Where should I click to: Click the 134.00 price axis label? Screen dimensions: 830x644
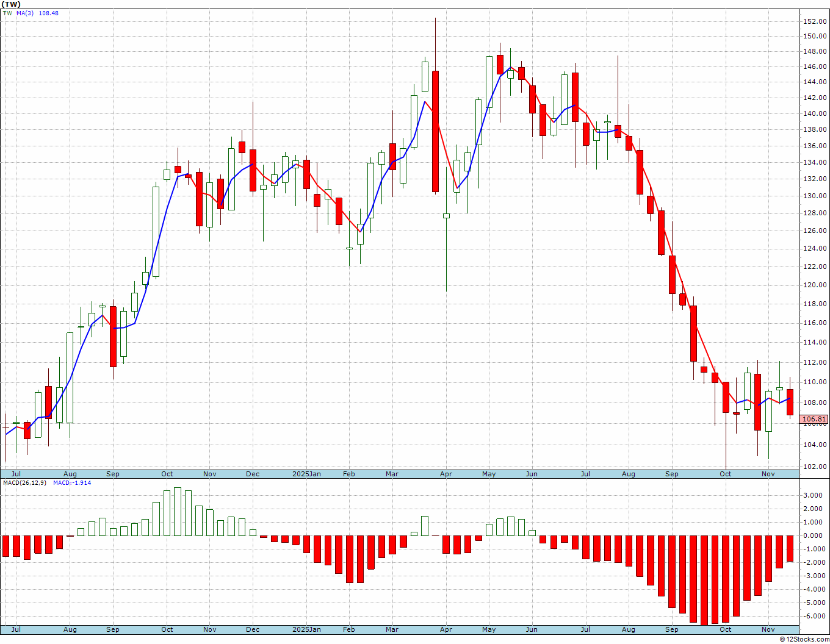click(x=815, y=162)
